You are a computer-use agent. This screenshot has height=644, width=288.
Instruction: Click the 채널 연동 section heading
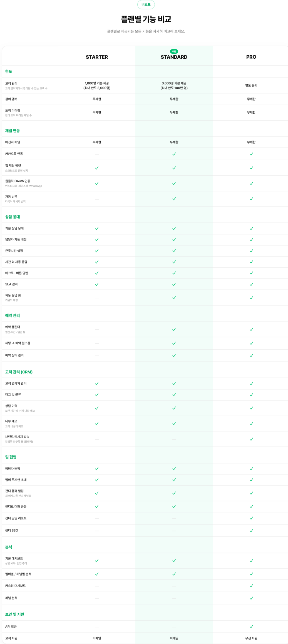coord(13,131)
